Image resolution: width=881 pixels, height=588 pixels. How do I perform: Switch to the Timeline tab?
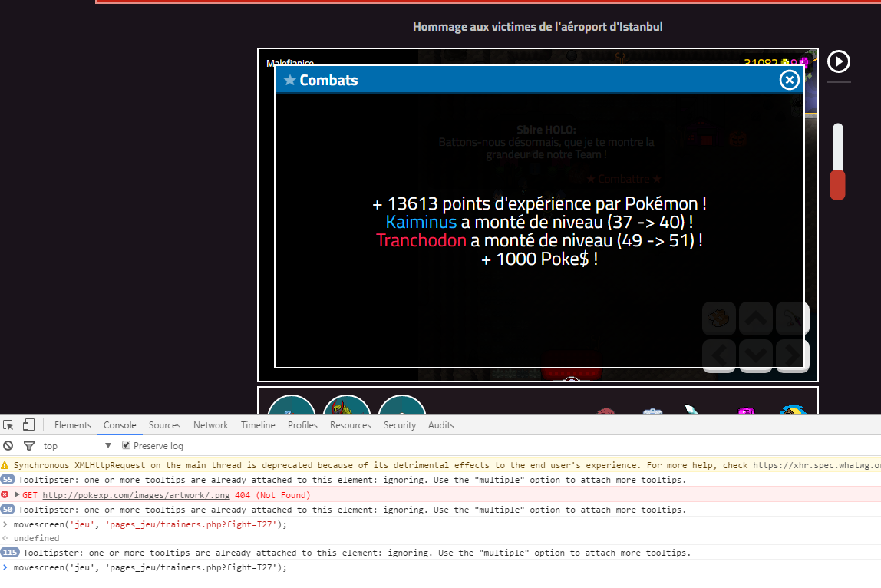258,425
